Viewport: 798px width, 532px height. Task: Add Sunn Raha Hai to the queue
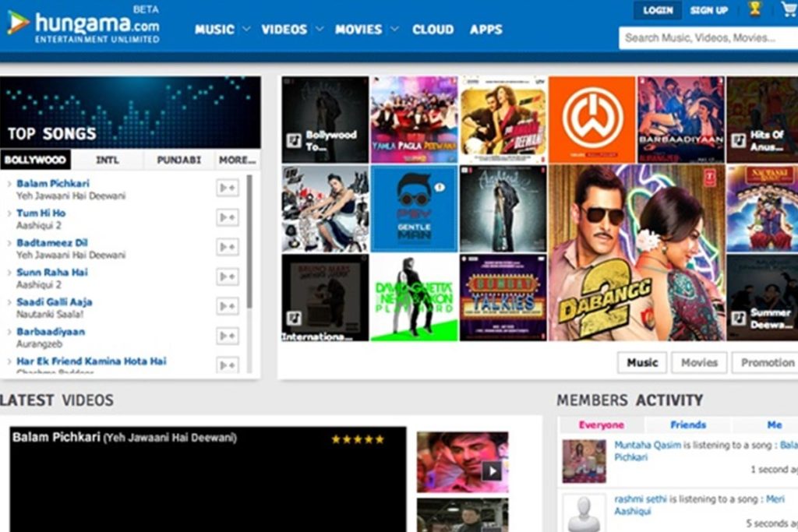pyautogui.click(x=228, y=277)
